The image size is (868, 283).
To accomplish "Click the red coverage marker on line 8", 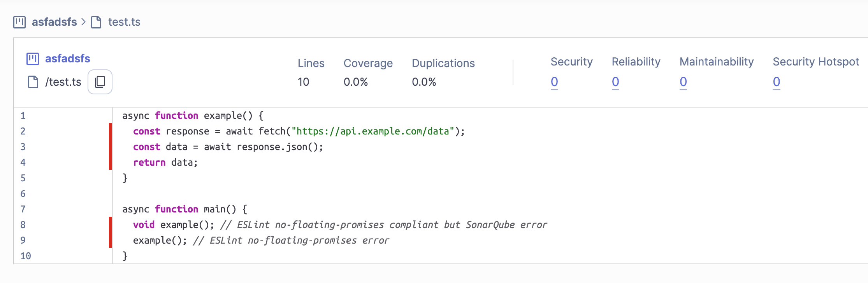I will 111,225.
